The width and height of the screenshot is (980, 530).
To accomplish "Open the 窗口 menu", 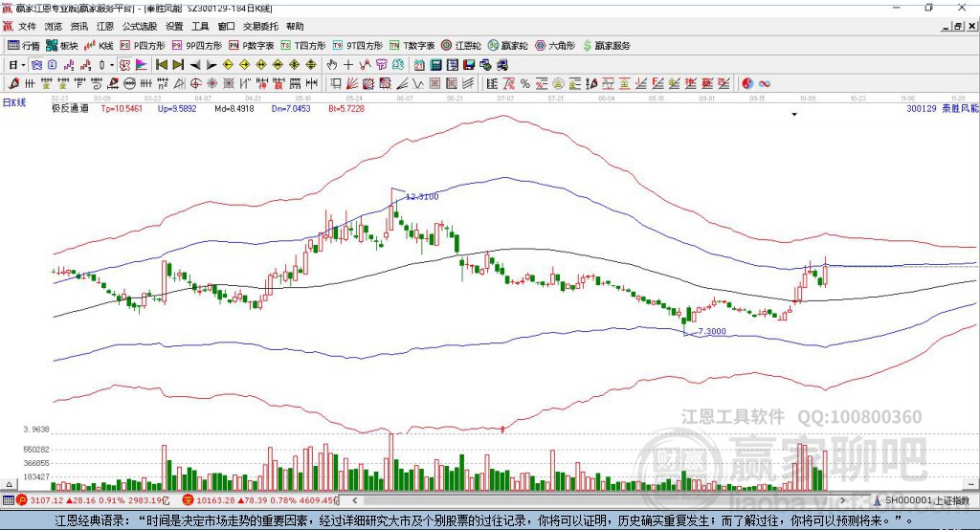I will pyautogui.click(x=226, y=26).
